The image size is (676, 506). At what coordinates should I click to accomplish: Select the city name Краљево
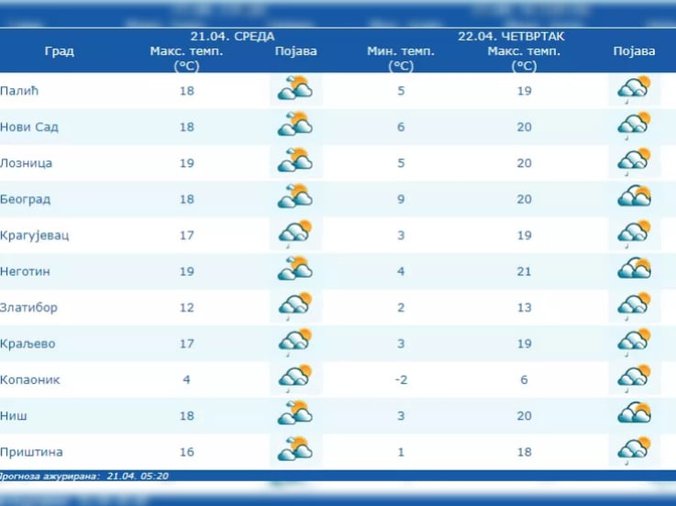28,344
